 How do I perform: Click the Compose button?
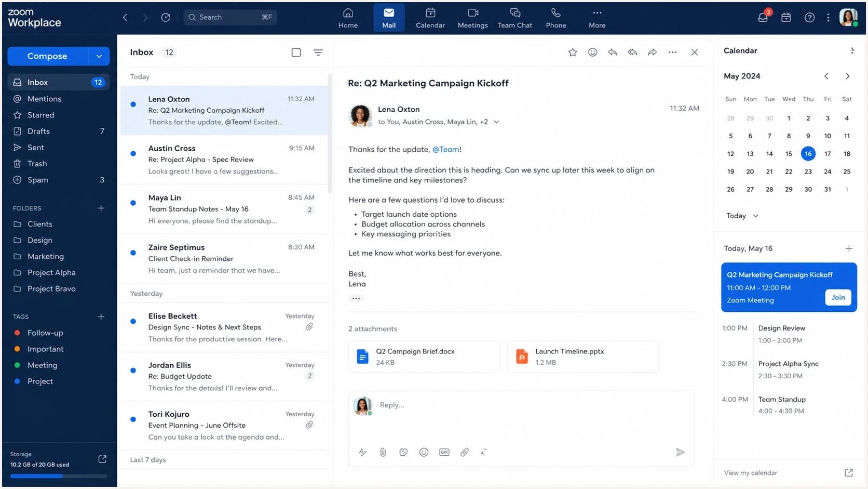coord(47,56)
